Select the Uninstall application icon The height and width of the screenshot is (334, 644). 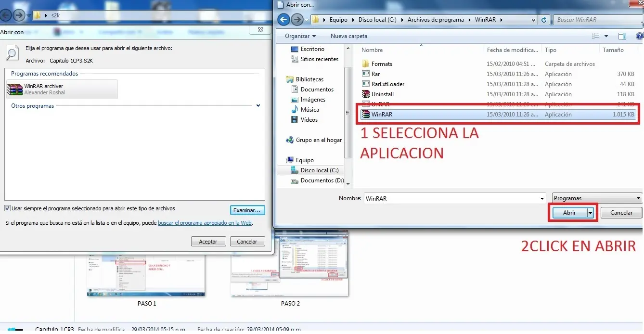click(x=365, y=94)
